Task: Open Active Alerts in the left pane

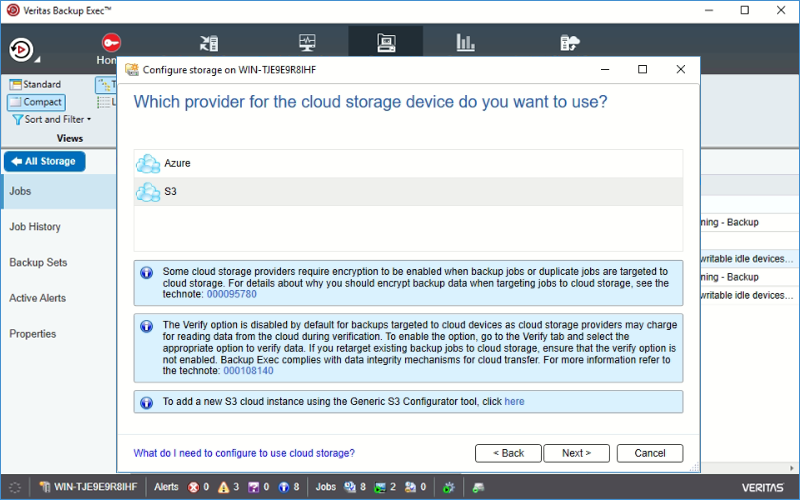Action: tap(37, 298)
